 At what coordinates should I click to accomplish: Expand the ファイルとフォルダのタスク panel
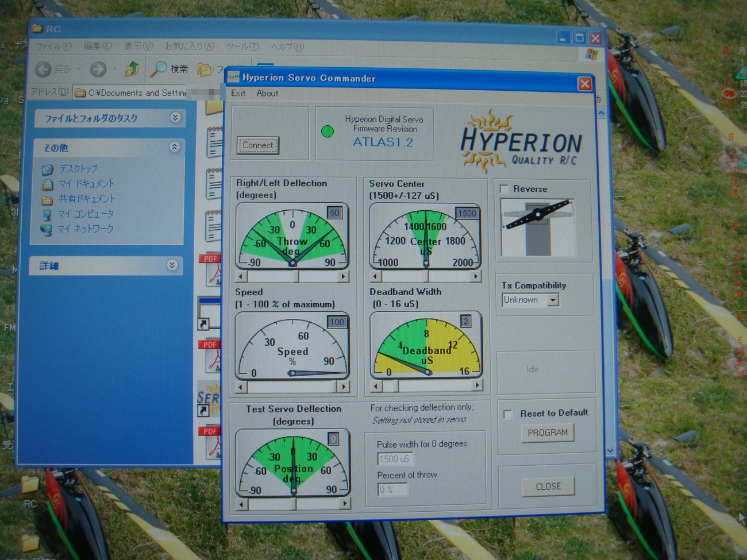pyautogui.click(x=175, y=118)
